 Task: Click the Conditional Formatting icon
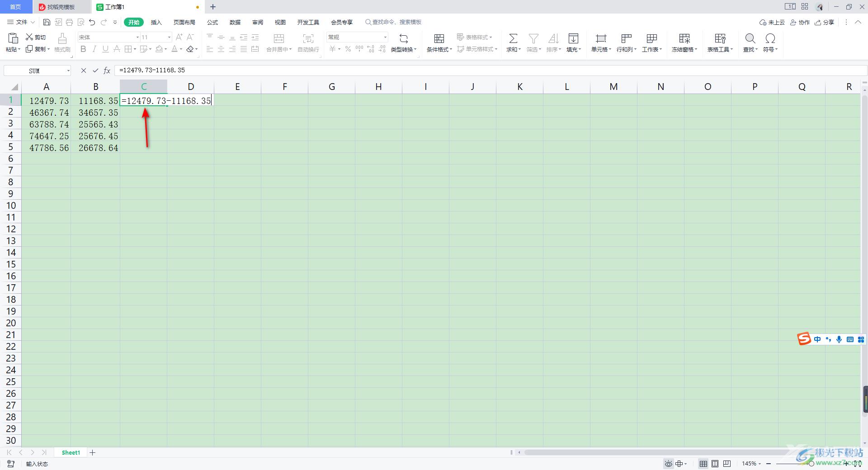(x=439, y=38)
